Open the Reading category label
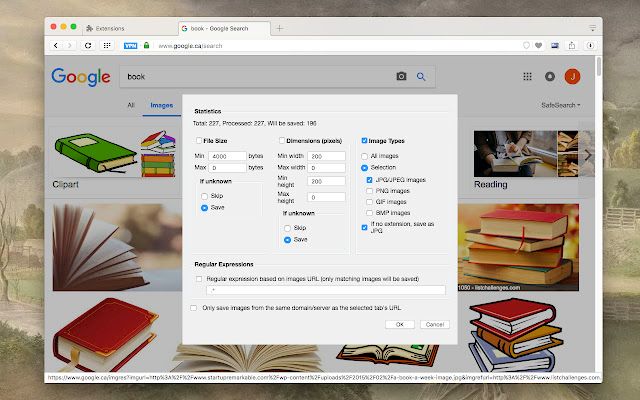Image resolution: width=640 pixels, height=400 pixels. (x=491, y=184)
